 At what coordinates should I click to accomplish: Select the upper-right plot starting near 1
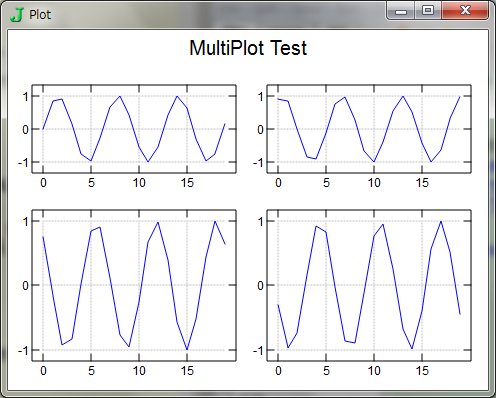pos(369,129)
